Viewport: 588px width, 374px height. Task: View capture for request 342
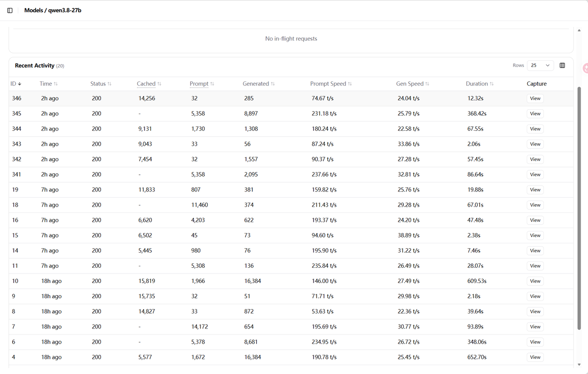[535, 159]
